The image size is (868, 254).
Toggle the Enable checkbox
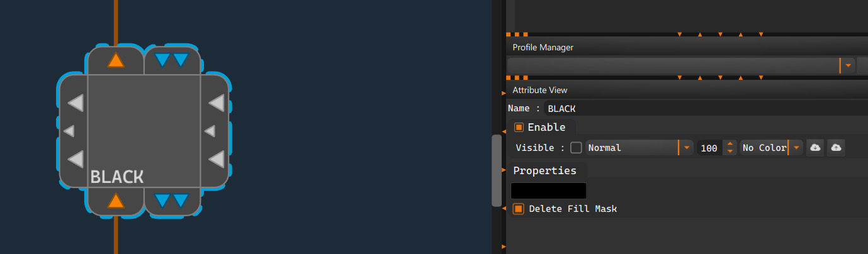[x=519, y=127]
